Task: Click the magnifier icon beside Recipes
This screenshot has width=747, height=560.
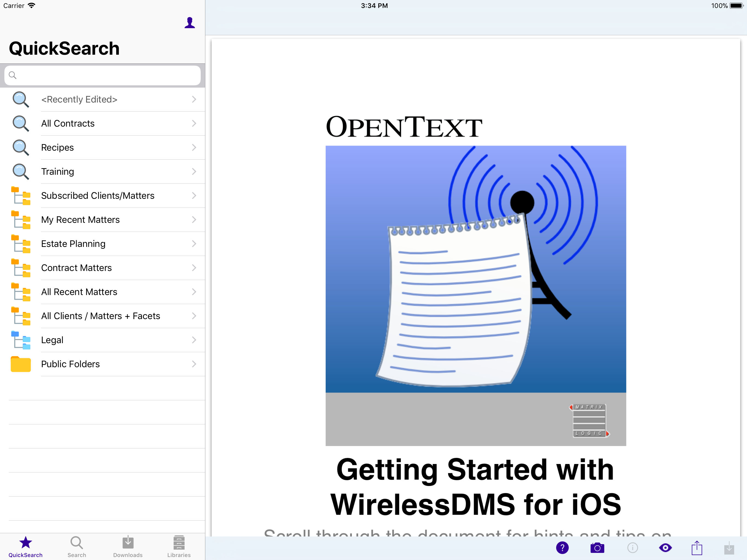Action: [x=21, y=147]
